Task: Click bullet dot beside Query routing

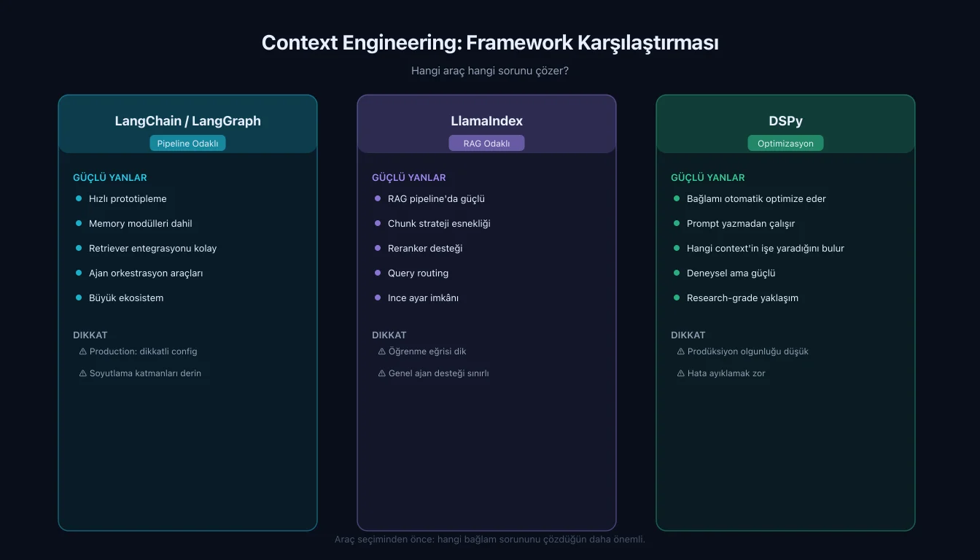Action: point(378,273)
